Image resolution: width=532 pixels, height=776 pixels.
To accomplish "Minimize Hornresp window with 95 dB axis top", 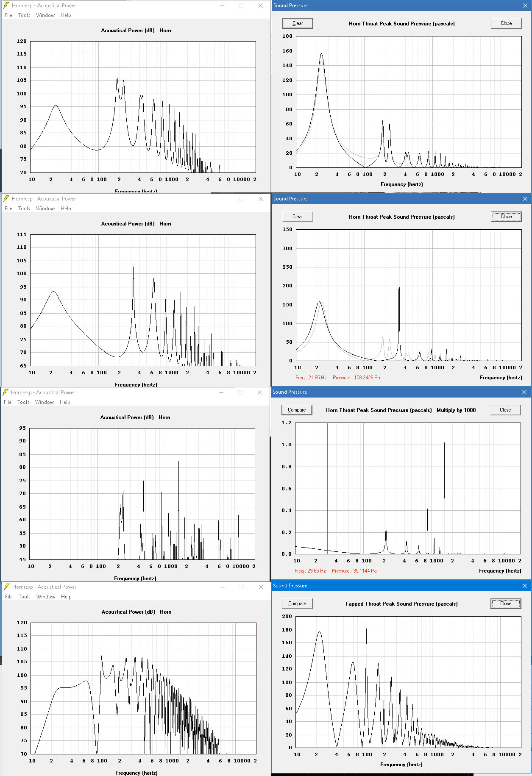I will tap(221, 392).
